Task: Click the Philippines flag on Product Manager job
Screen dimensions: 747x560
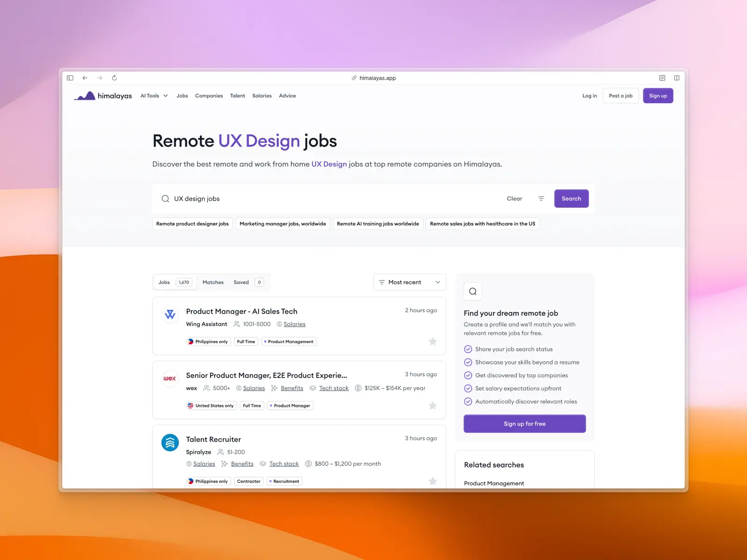Action: click(190, 342)
